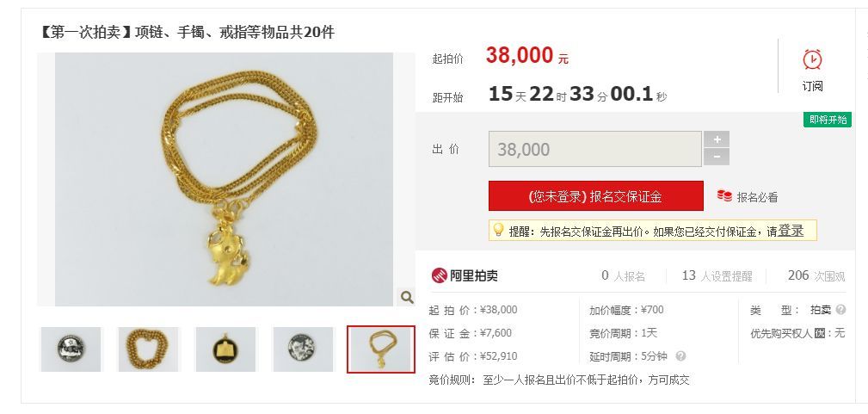Image resolution: width=868 pixels, height=414 pixels.
Task: Select the fourth silver coin thumbnail
Action: pos(303,349)
